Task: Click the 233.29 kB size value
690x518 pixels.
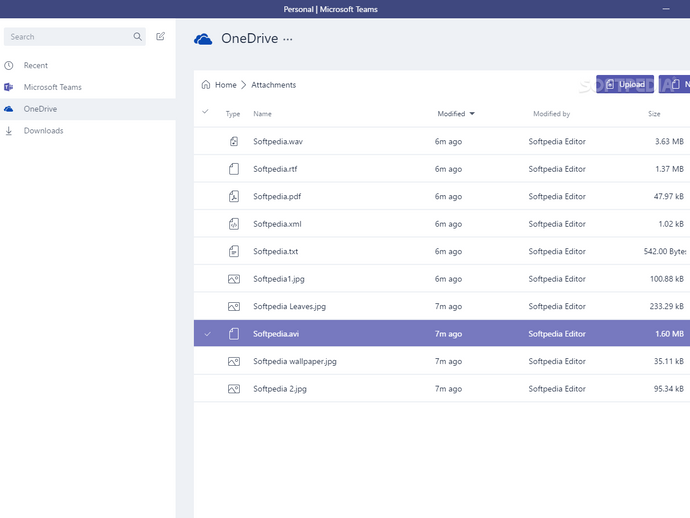Action: tap(667, 306)
